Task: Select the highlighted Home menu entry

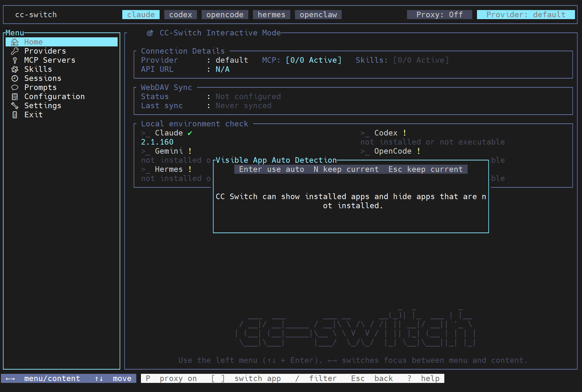Action: [x=62, y=42]
